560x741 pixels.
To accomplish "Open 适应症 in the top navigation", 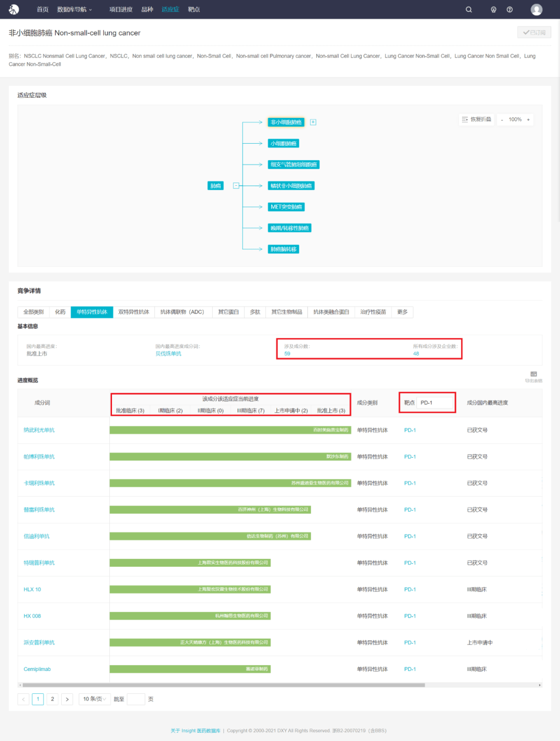I will 170,9.
